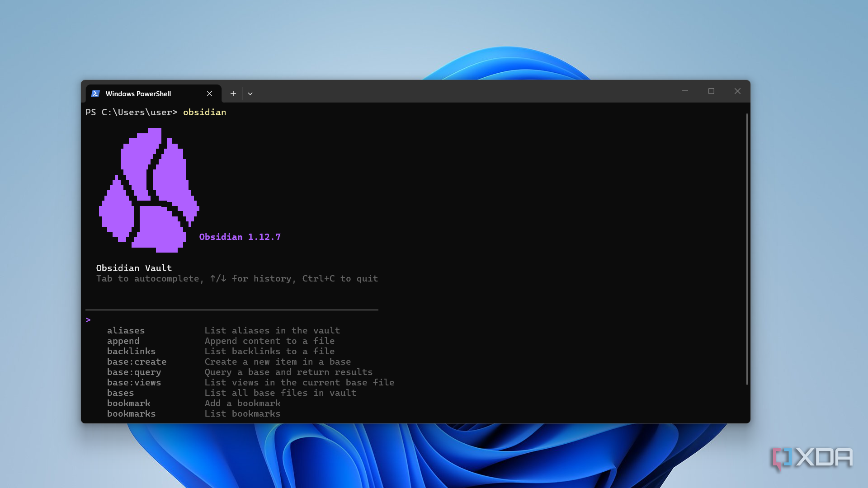
Task: Click 'Create a new item in a base'
Action: click(278, 361)
